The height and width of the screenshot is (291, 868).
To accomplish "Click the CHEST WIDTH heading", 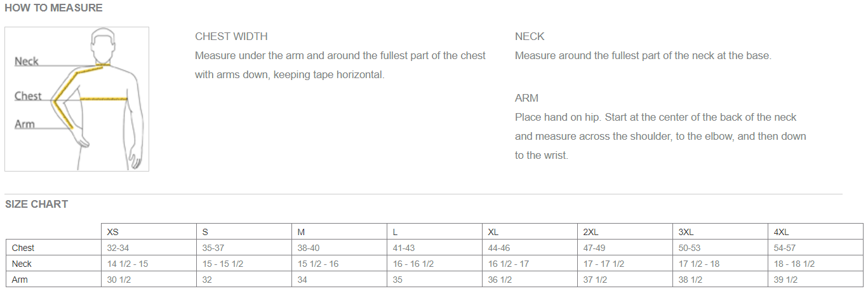I will pos(231,37).
